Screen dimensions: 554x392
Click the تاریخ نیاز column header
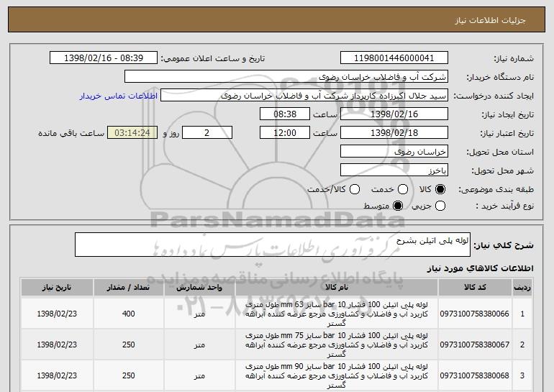point(57,288)
